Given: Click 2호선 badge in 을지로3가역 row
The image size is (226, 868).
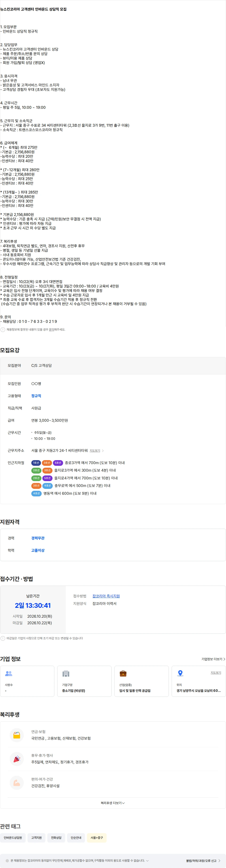Looking at the screenshot, I should coord(36,471).
